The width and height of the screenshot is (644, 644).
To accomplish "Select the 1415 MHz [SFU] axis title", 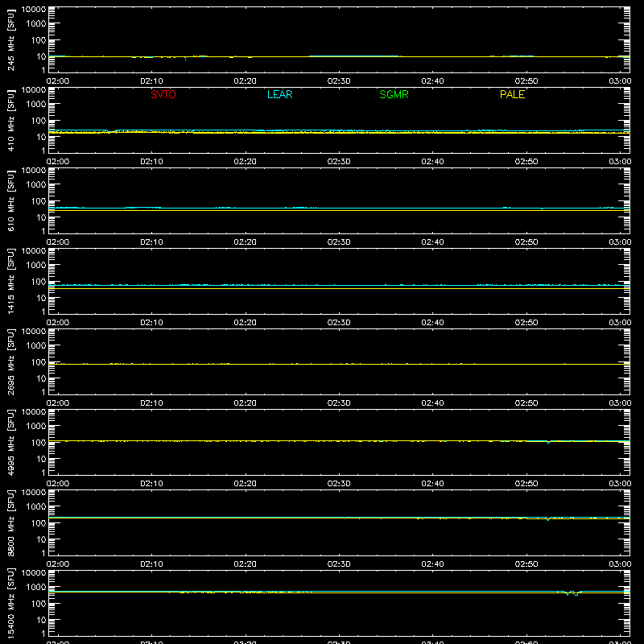I will point(10,281).
